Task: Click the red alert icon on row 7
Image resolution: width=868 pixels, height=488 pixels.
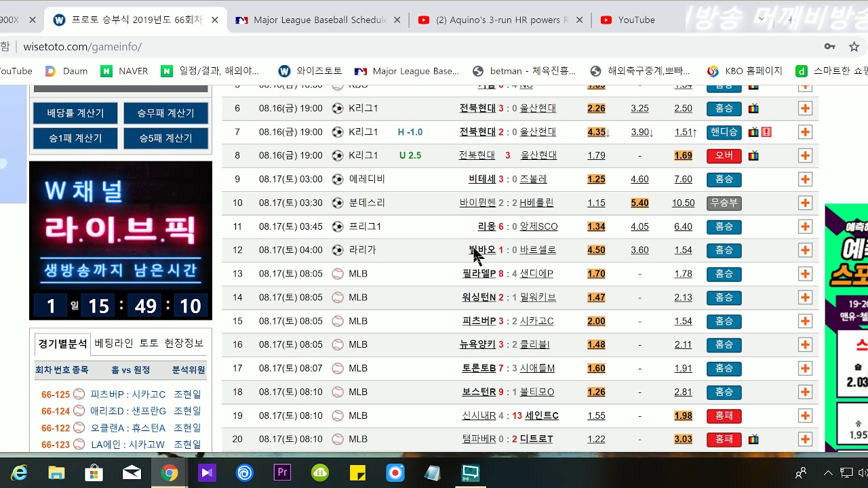Action: tap(766, 132)
